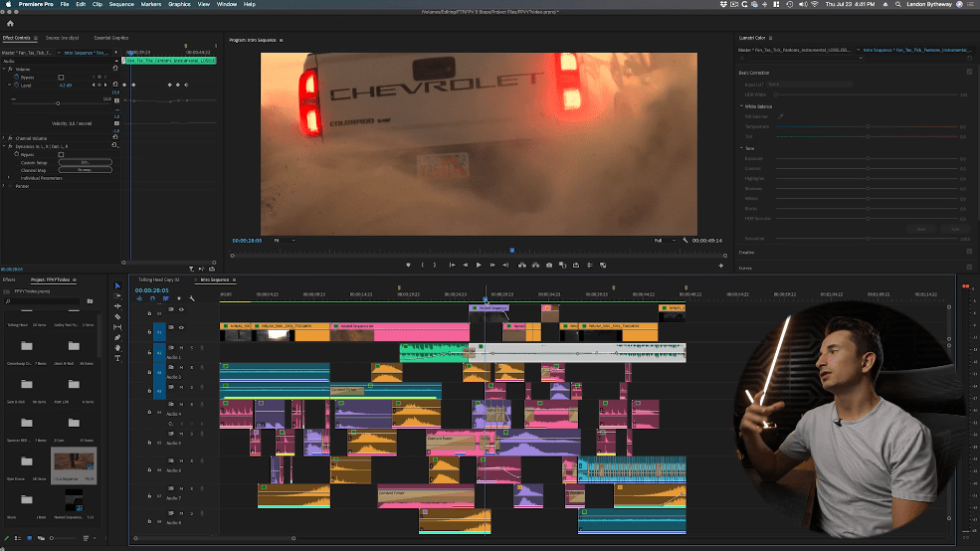Expand the Channel Volume effect
The height and width of the screenshot is (551, 980).
[5, 138]
